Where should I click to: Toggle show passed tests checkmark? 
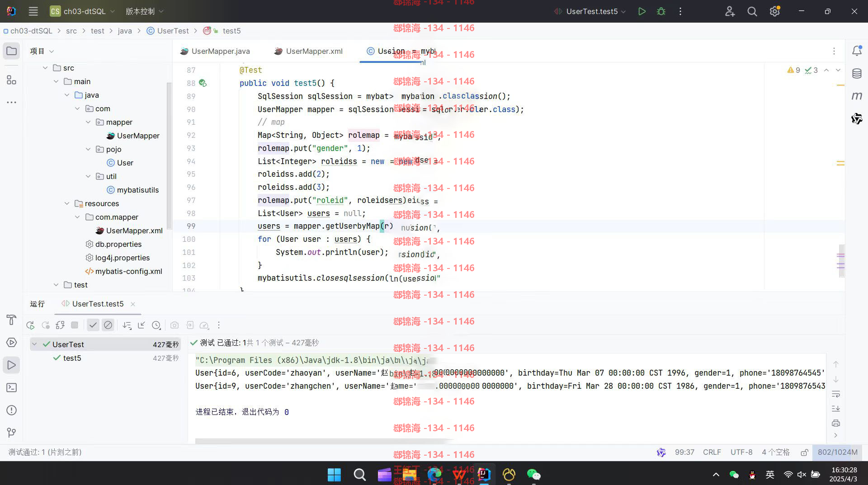pos(93,325)
